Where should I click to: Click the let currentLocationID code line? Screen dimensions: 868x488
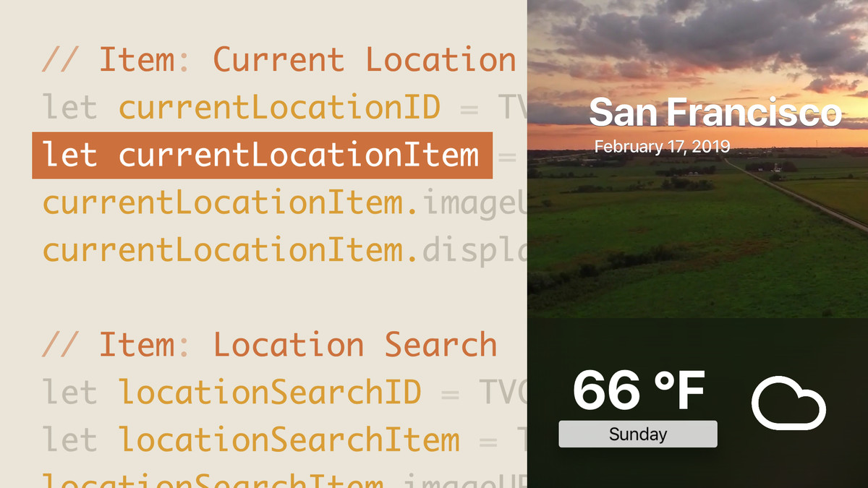tap(284, 108)
